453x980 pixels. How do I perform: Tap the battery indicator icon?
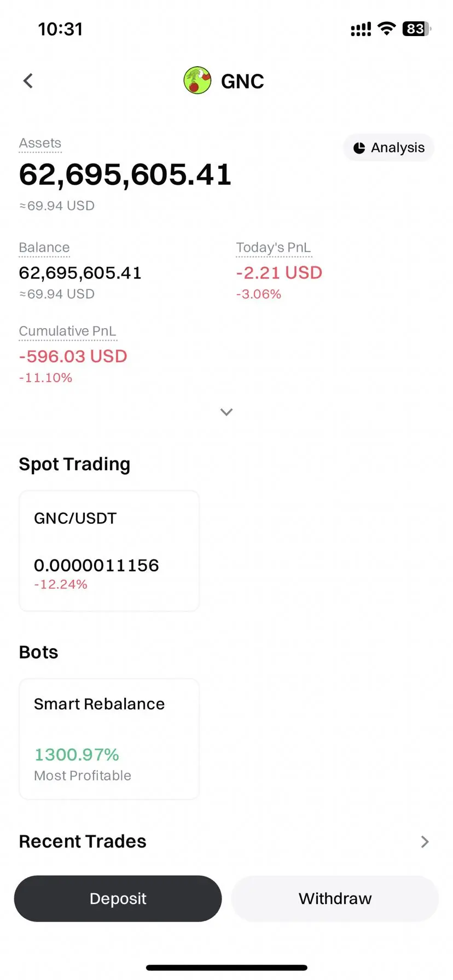tap(416, 29)
